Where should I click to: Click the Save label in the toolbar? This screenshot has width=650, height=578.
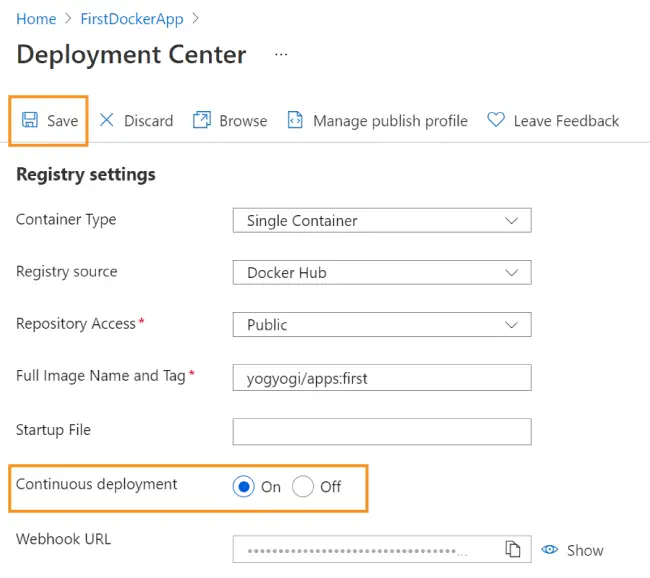[x=63, y=121]
